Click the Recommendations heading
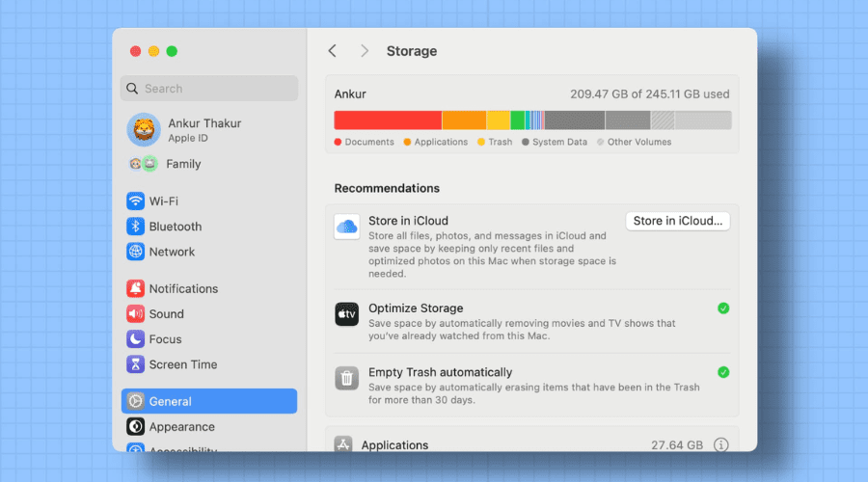The width and height of the screenshot is (868, 482). [x=387, y=188]
